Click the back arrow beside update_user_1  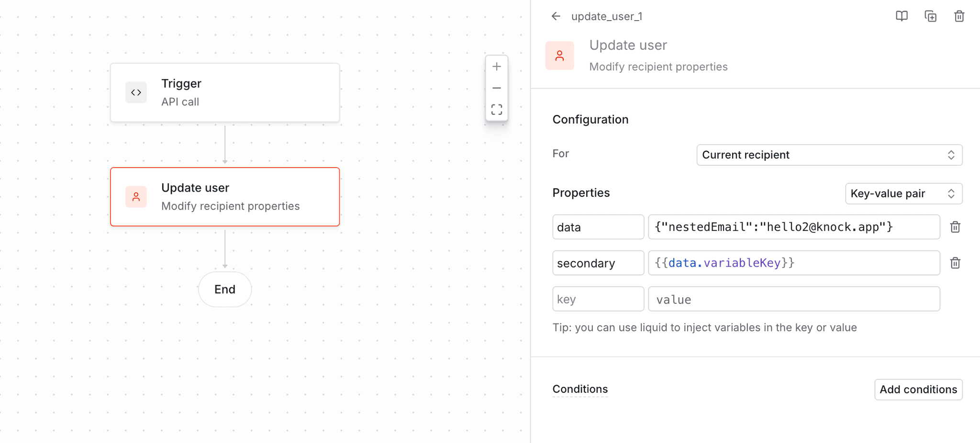pos(556,16)
